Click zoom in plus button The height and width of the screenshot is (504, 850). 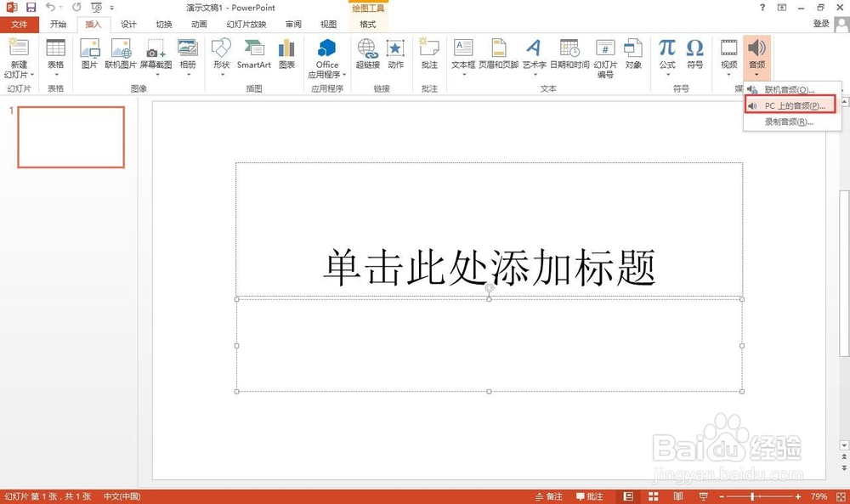click(x=798, y=496)
